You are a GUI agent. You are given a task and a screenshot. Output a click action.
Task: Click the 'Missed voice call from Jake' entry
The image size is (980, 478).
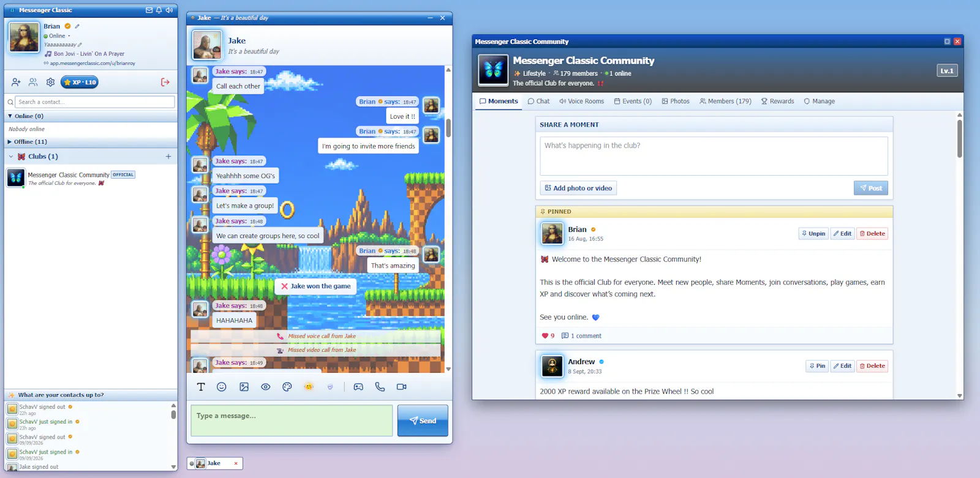[316, 336]
